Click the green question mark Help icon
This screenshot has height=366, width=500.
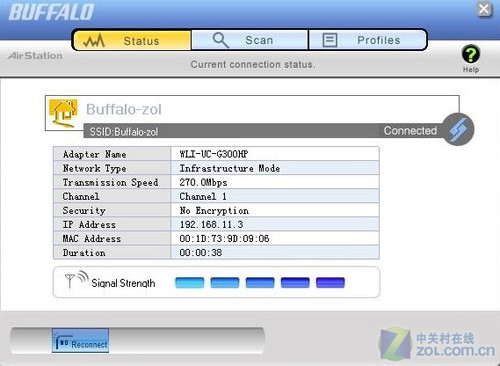pyautogui.click(x=471, y=55)
